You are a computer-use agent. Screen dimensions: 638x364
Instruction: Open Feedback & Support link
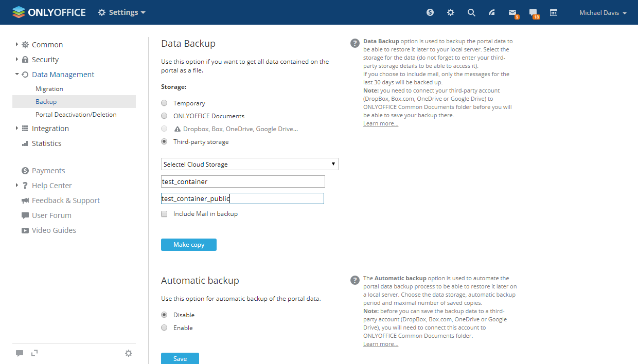pyautogui.click(x=66, y=201)
